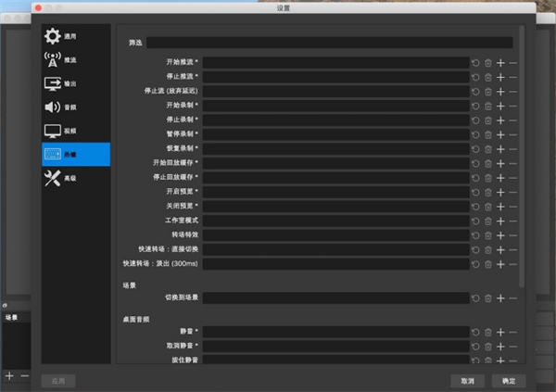This screenshot has width=556, height=392.
Task: Click plus icon for 转场特效 hotkey
Action: point(500,235)
